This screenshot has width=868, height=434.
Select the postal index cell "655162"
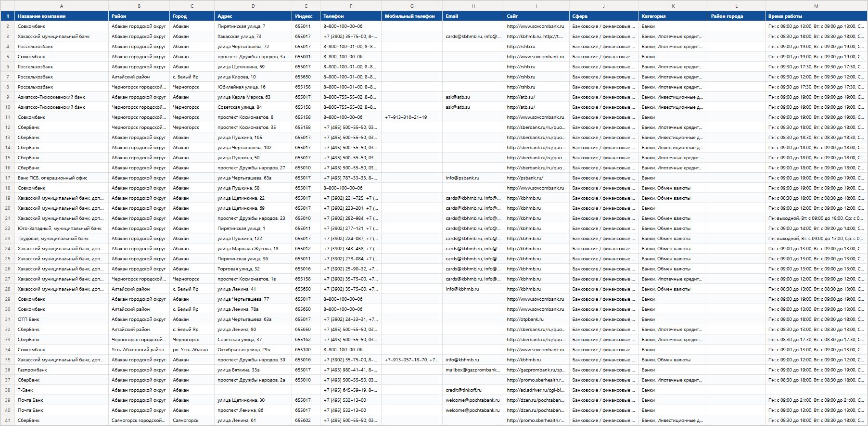pyautogui.click(x=306, y=340)
